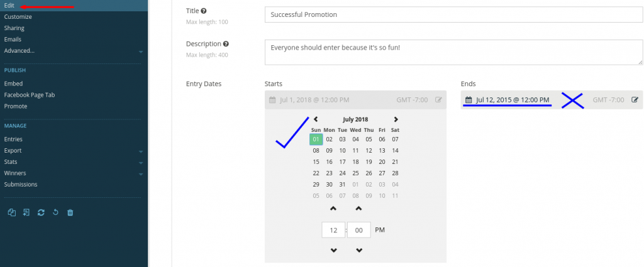644x267 pixels.
Task: Open the Facebook Page Tab option
Action: point(30,95)
